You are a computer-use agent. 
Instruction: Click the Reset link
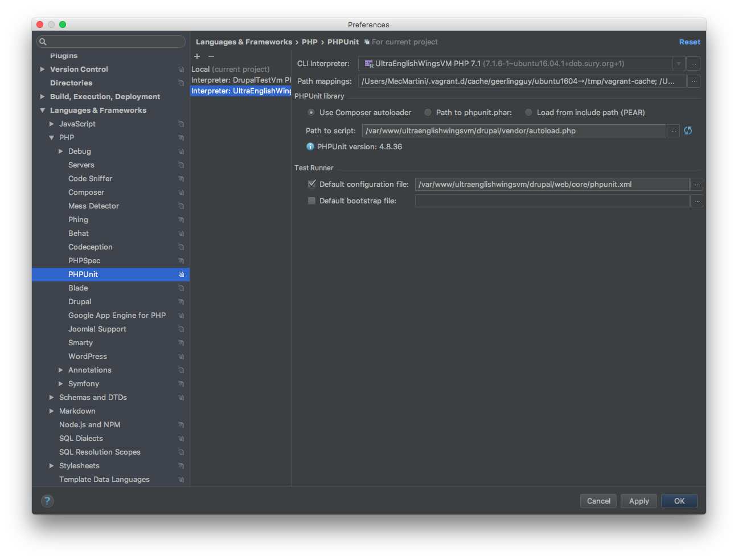690,42
